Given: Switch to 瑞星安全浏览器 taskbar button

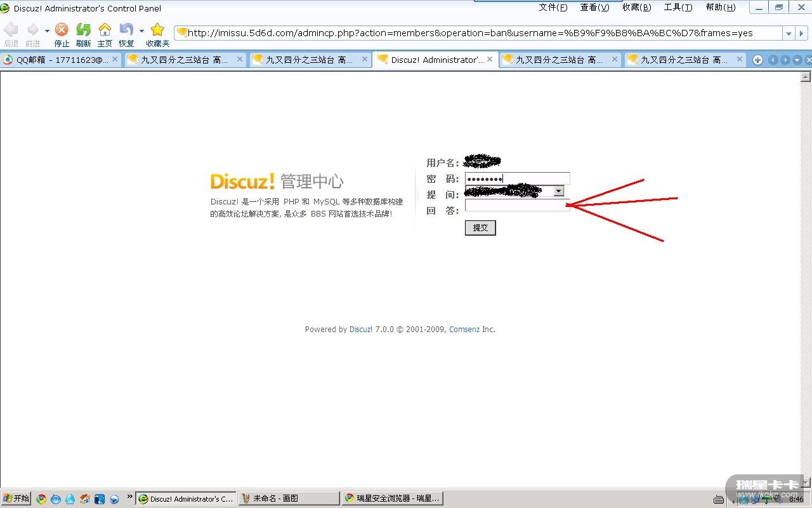Looking at the screenshot, I should [x=392, y=498].
